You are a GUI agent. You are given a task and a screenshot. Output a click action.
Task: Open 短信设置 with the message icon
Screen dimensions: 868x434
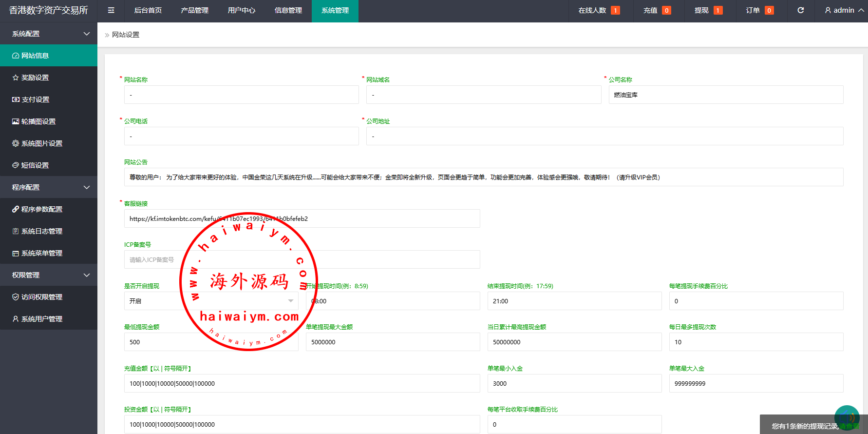point(35,165)
